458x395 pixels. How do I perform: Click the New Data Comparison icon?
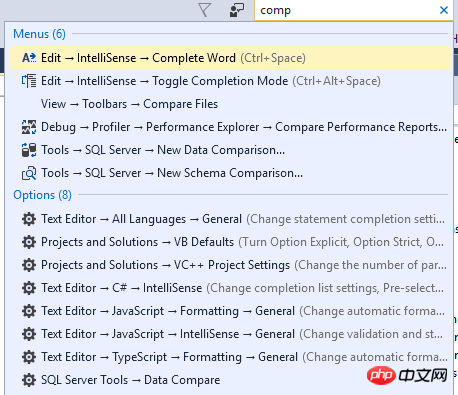(x=29, y=150)
